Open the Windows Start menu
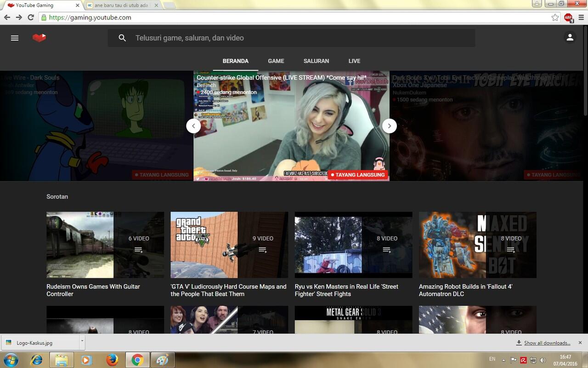588x368 pixels. point(10,360)
